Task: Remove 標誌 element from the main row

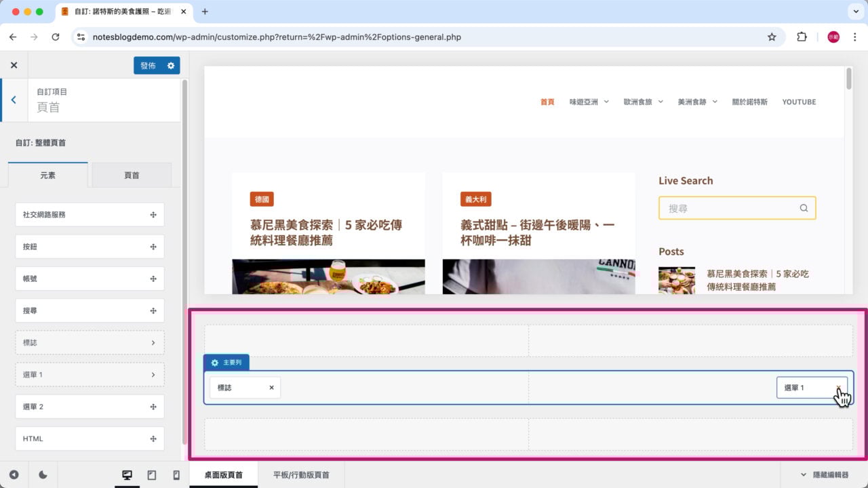Action: click(x=271, y=388)
